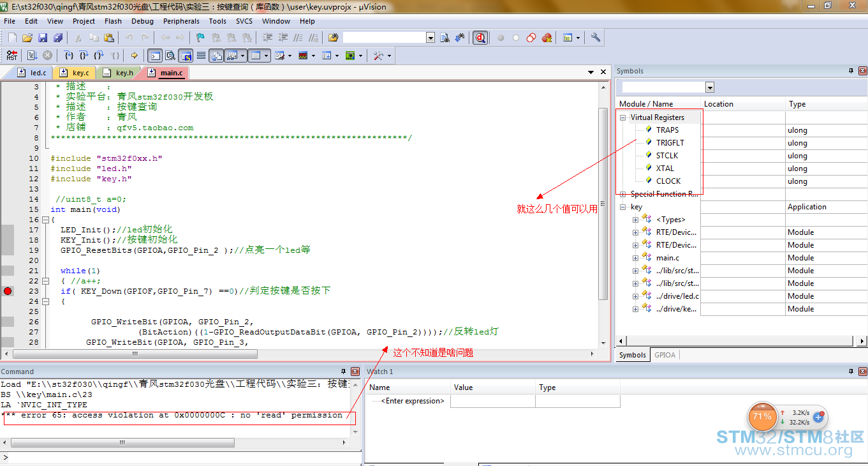Paste from clipboard icon

(109, 38)
